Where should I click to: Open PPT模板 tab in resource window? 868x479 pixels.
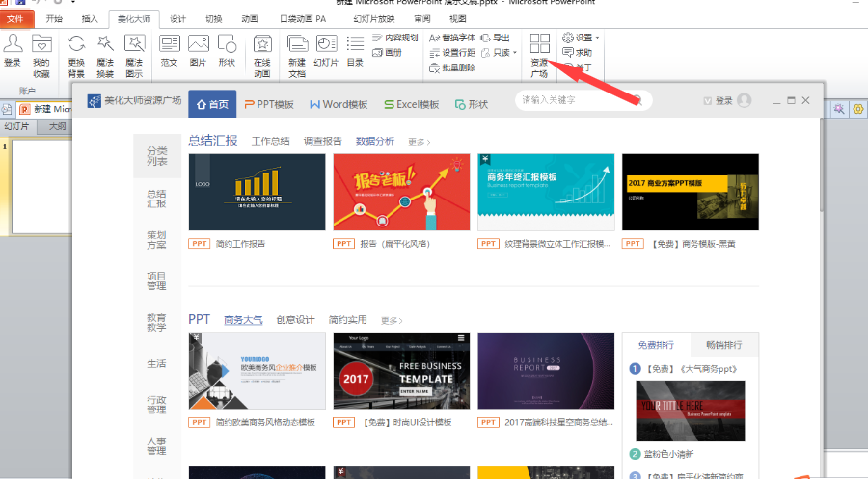[269, 104]
